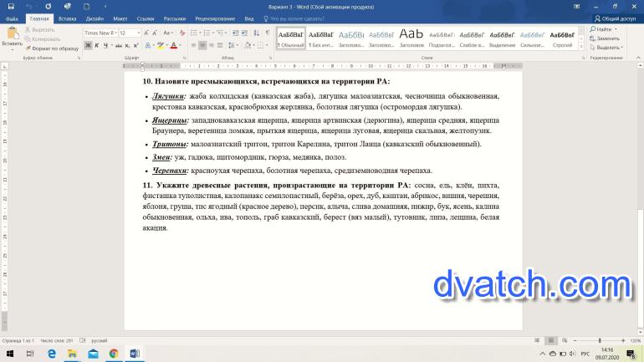Show paragraph marks with the pilcrow icon
Image resolution: width=644 pixels, height=362 pixels.
pyautogui.click(x=264, y=33)
